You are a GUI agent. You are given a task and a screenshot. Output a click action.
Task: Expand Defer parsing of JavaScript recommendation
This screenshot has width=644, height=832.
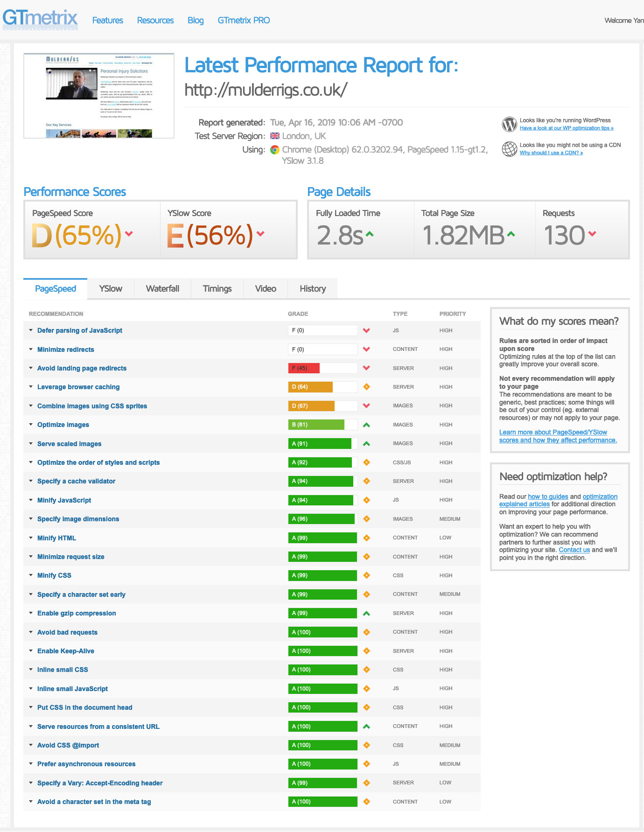[x=31, y=330]
